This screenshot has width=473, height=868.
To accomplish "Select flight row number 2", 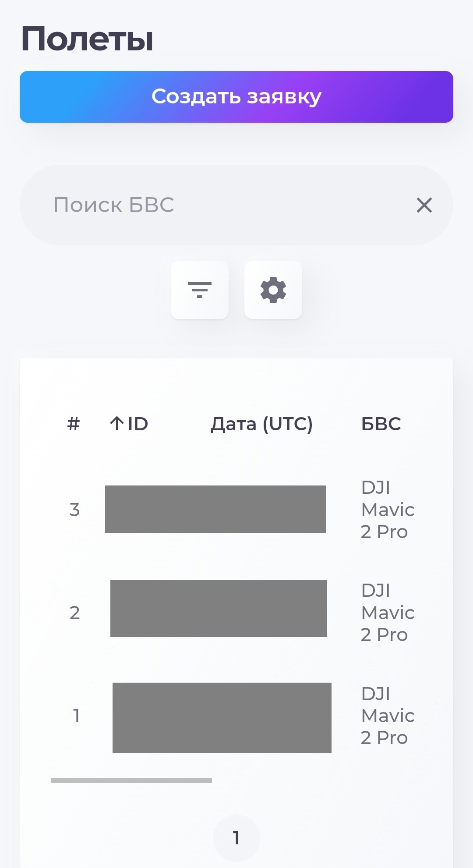I will tap(74, 613).
